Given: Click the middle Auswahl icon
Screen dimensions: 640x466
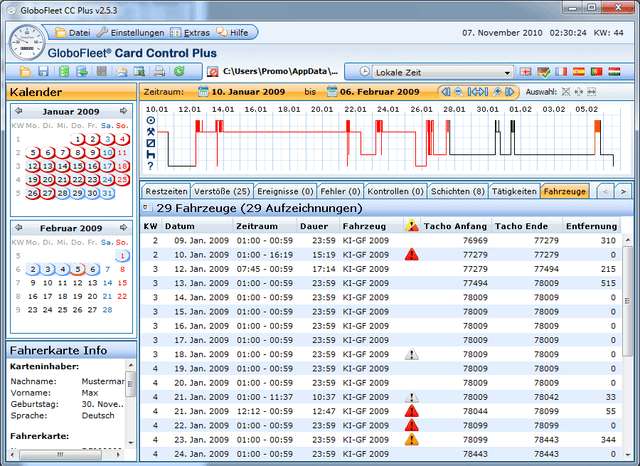Looking at the screenshot, I should point(579,92).
